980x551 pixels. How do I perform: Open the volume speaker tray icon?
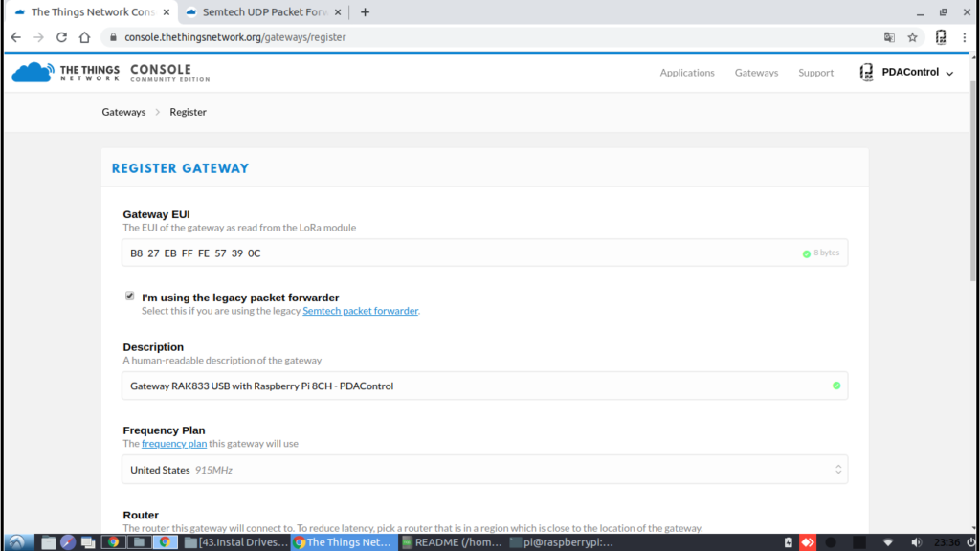click(916, 542)
